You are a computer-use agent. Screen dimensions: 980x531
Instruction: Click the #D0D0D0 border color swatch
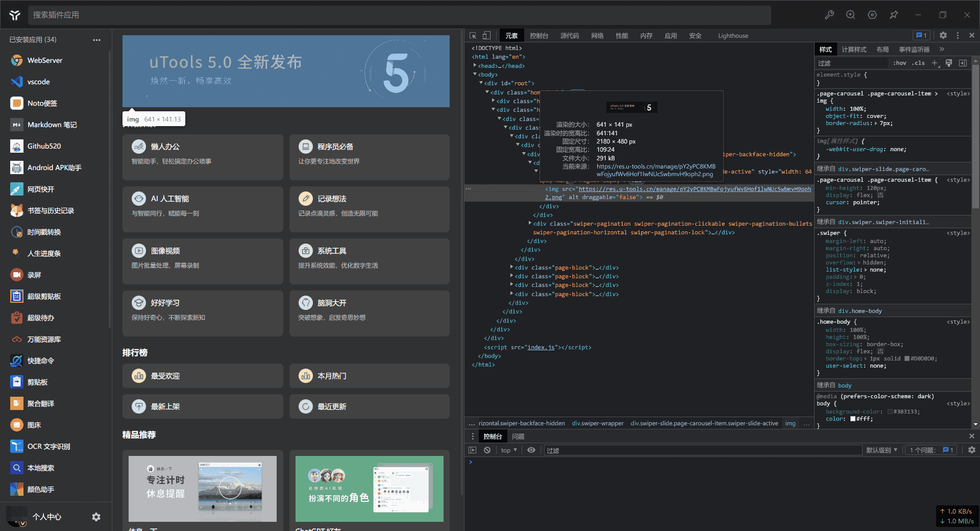pos(907,358)
